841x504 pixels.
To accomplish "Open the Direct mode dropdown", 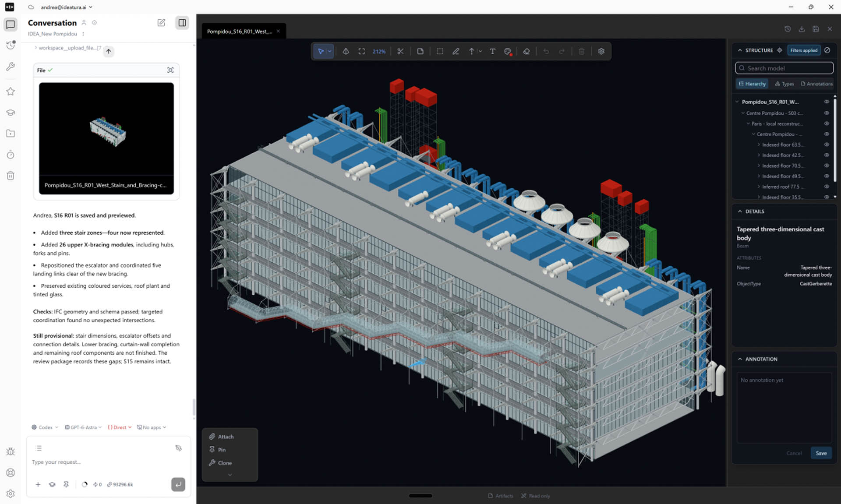I will 120,427.
